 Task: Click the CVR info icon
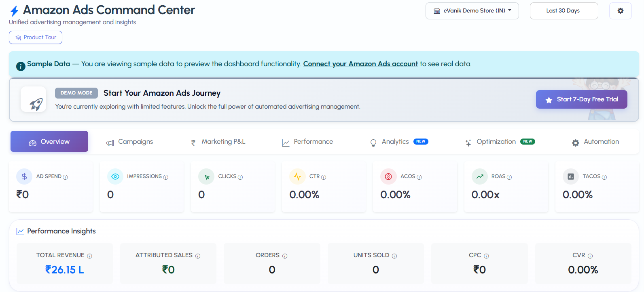click(590, 256)
